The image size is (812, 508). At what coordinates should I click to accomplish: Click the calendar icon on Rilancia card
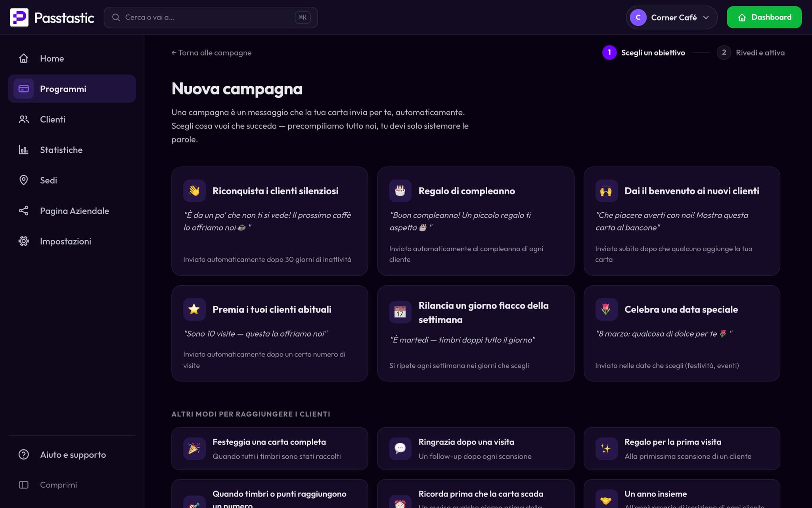pyautogui.click(x=400, y=312)
